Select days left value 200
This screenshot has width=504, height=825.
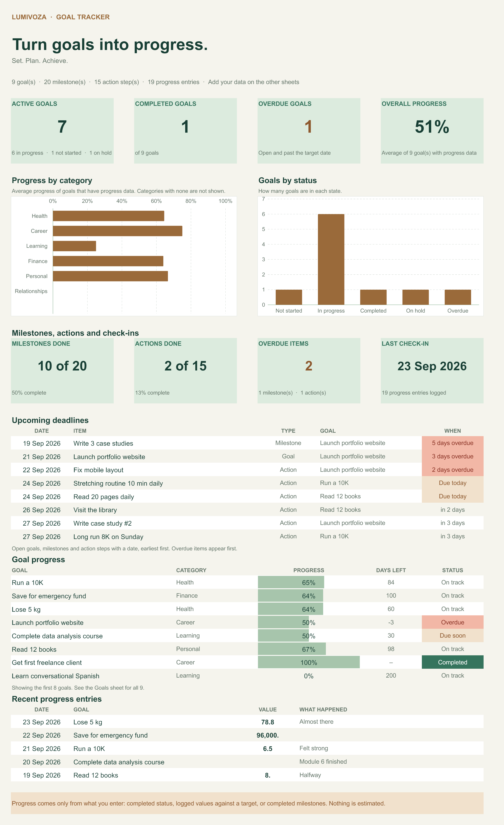[391, 675]
